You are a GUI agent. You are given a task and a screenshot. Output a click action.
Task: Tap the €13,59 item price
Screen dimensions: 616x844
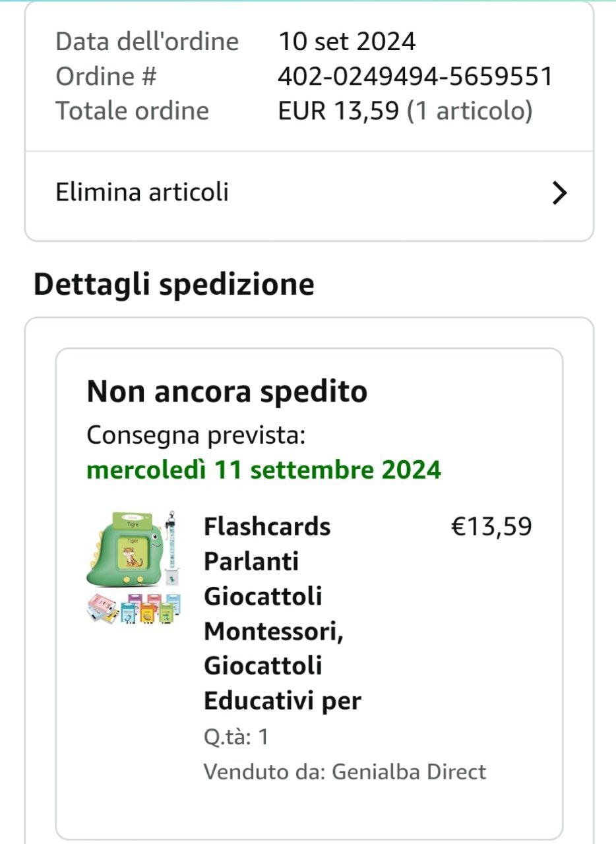click(x=491, y=527)
